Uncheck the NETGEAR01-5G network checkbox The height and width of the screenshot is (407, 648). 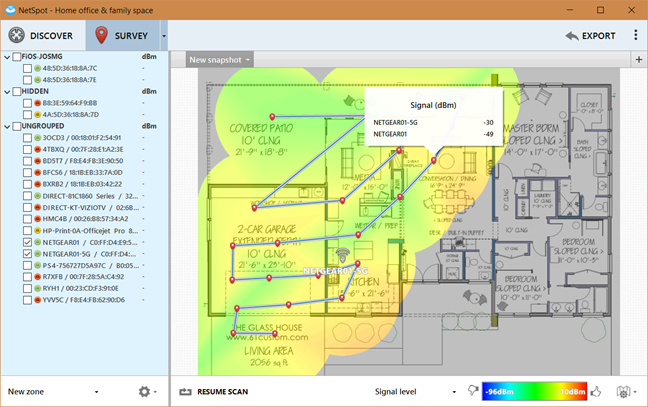point(27,254)
